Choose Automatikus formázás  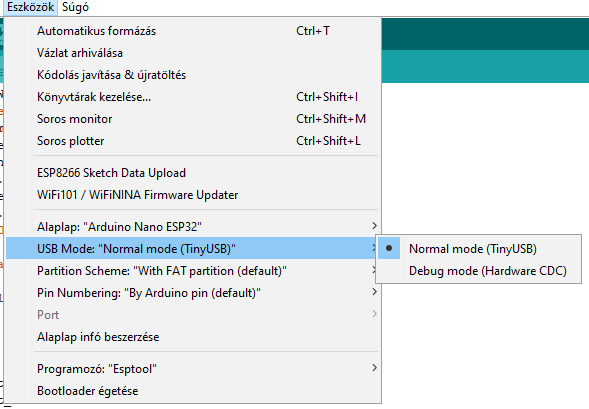coord(192,31)
